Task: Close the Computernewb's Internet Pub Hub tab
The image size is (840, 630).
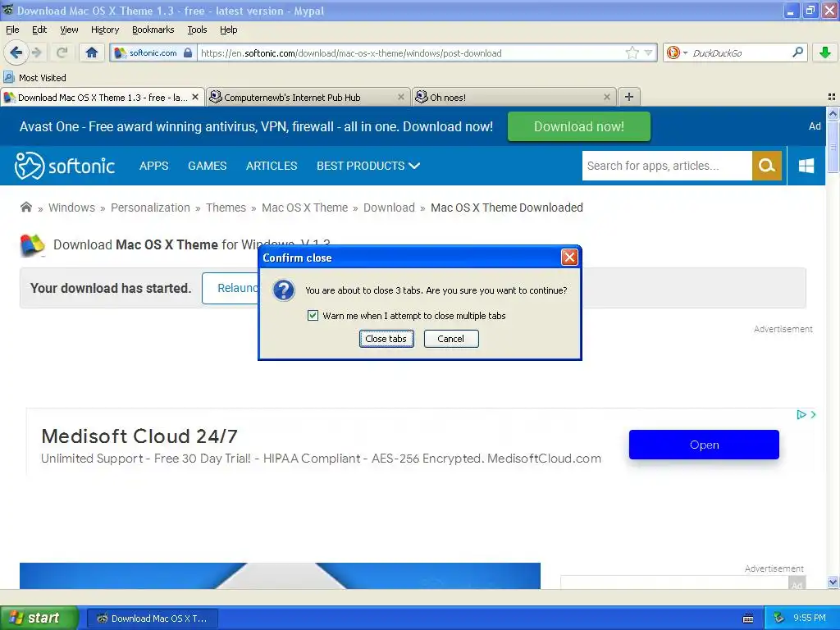Action: [x=400, y=97]
